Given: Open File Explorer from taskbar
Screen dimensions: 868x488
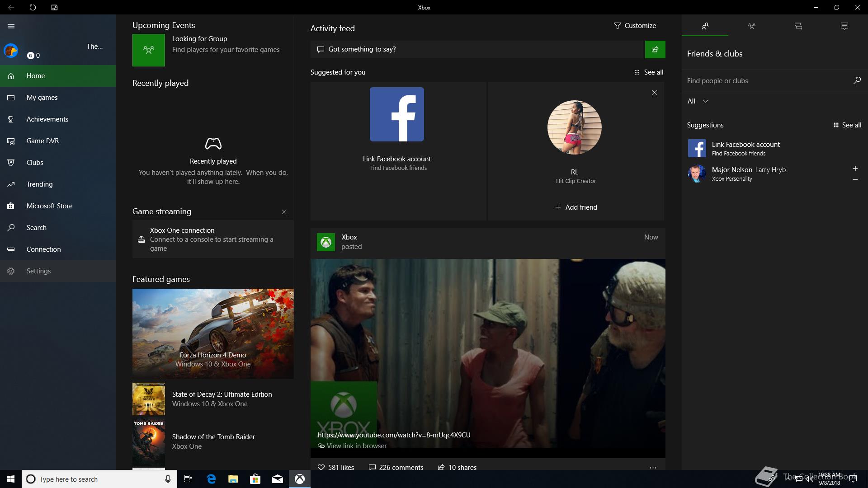Looking at the screenshot, I should coord(233,479).
